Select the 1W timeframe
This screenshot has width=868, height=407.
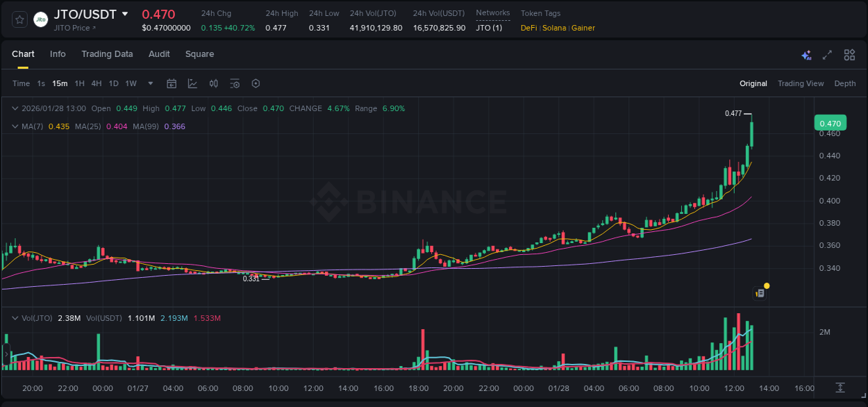(x=131, y=83)
